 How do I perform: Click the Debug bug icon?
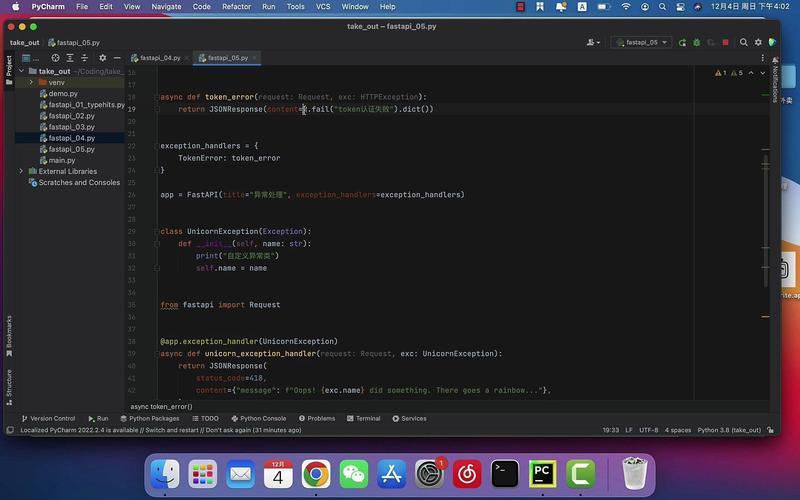point(696,43)
